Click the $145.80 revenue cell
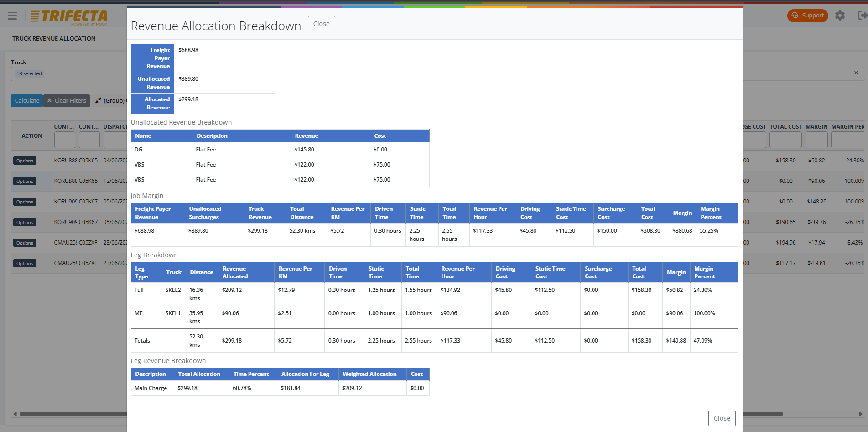868x432 pixels. point(330,150)
